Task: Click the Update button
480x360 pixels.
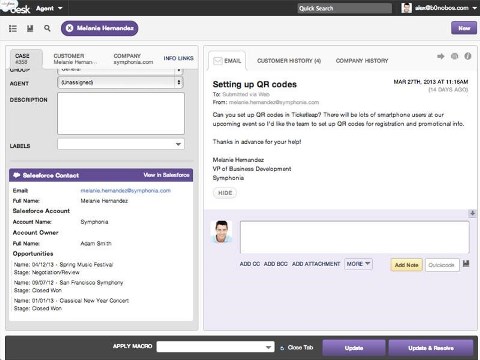Action: pos(354,348)
